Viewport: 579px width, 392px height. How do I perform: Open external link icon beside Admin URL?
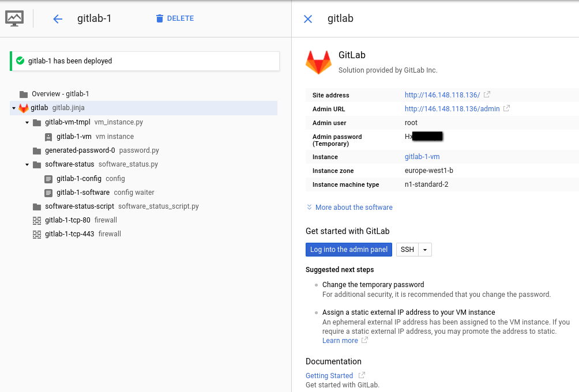(x=506, y=108)
